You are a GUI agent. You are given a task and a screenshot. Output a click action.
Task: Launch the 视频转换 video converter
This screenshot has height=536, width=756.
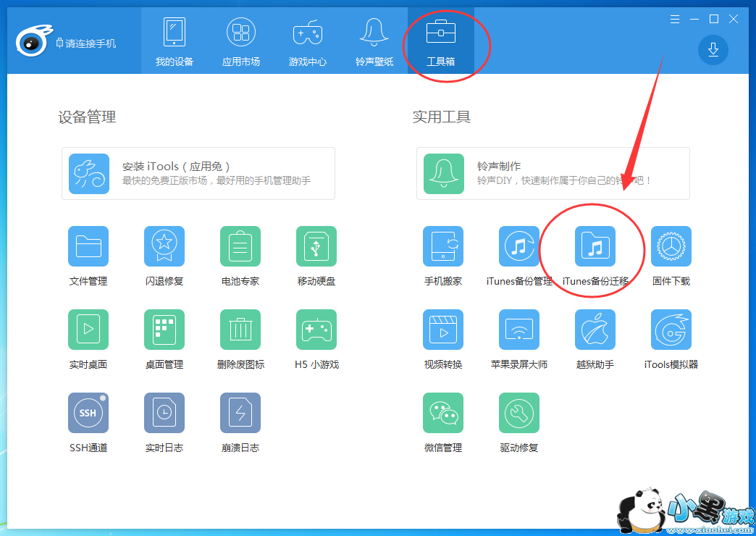pyautogui.click(x=443, y=330)
